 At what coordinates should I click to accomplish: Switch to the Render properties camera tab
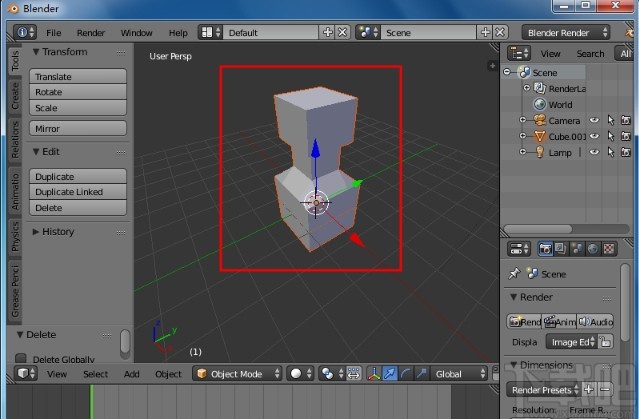[546, 249]
